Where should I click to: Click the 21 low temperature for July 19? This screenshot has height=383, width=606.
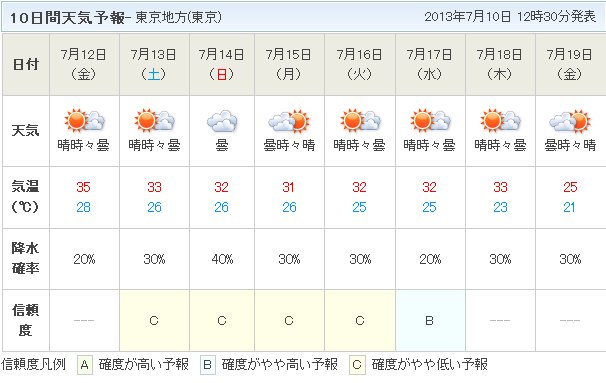[x=569, y=208]
